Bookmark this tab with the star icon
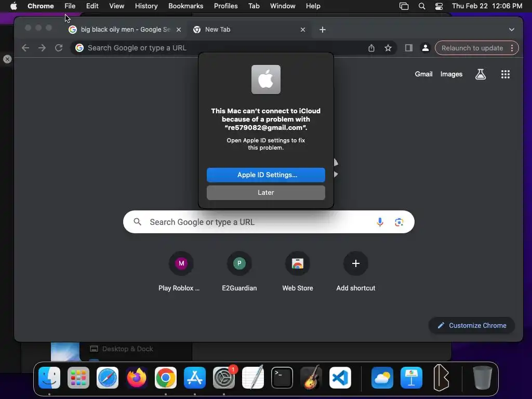 pos(388,48)
